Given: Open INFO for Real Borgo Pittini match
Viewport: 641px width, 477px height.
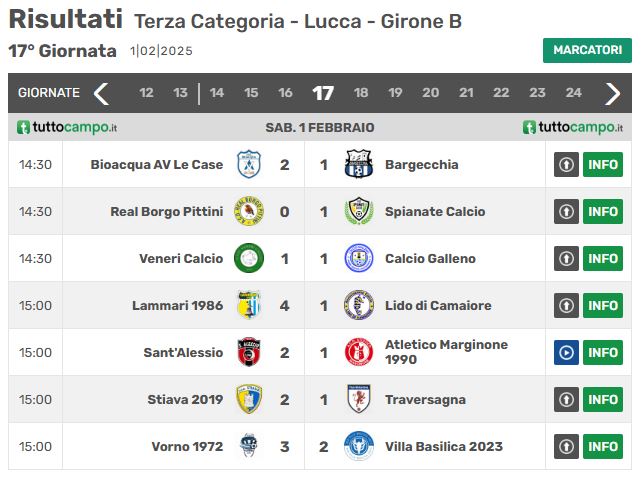Looking at the screenshot, I should tap(603, 211).
